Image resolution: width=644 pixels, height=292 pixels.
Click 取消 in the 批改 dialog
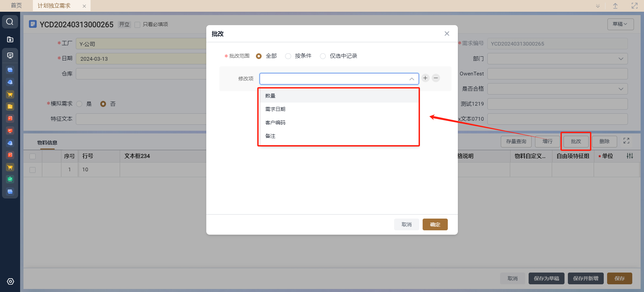click(x=407, y=225)
